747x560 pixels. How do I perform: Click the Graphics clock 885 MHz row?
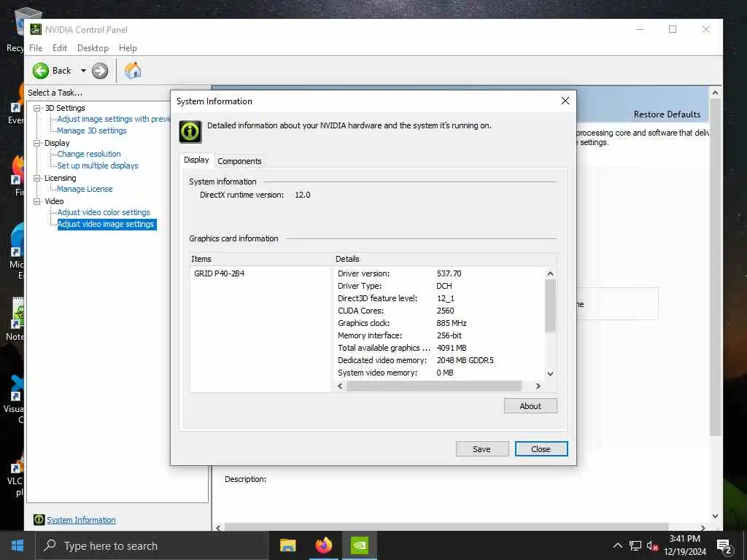tap(402, 323)
